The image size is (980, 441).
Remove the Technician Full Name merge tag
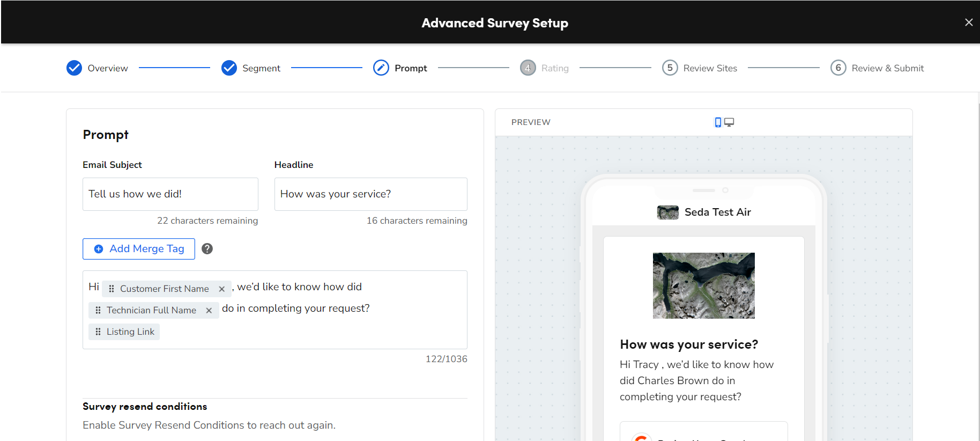click(209, 311)
